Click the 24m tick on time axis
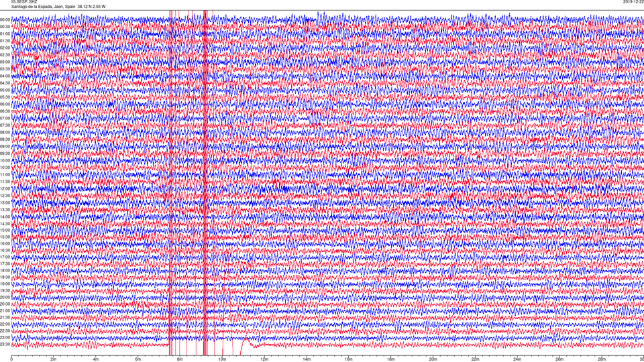 tap(517, 359)
